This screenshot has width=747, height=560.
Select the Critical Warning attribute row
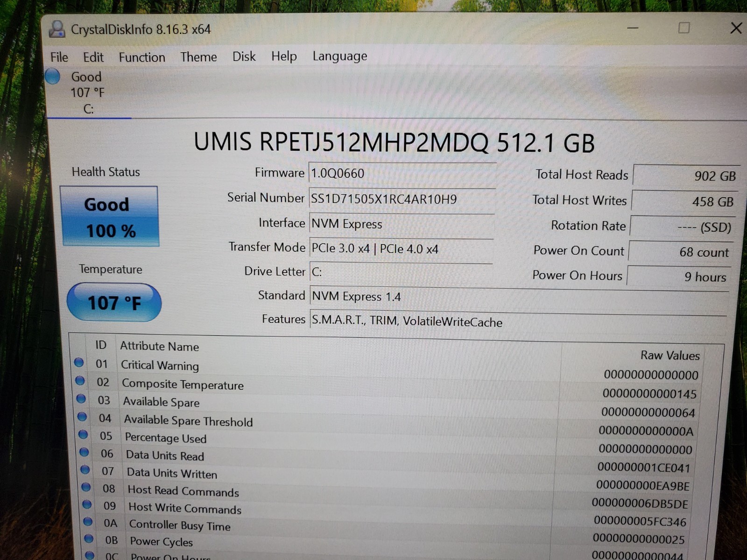388,369
